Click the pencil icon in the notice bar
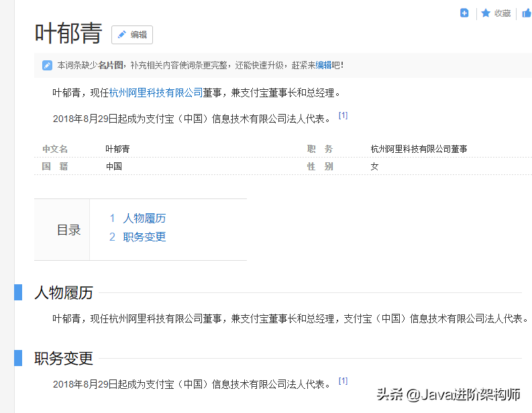Screen dimensions: 532x413 47,65
